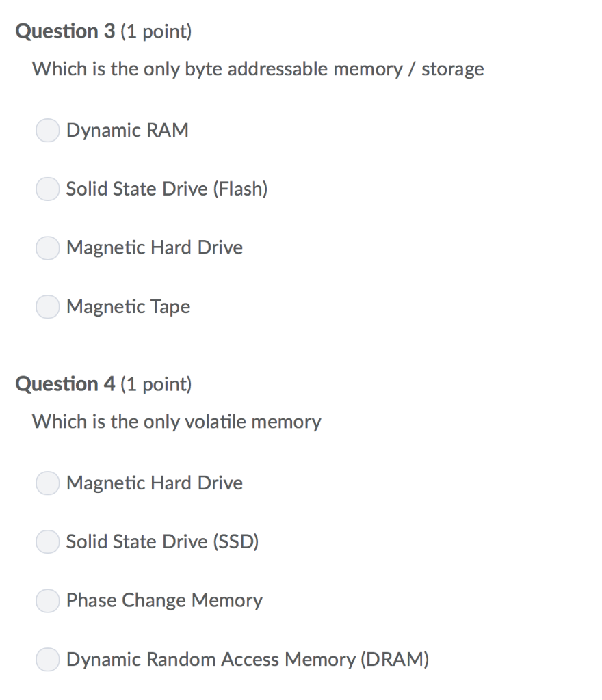The width and height of the screenshot is (602, 700).
Task: Click the Solid State Drive (SSD) label
Action: [x=163, y=541]
